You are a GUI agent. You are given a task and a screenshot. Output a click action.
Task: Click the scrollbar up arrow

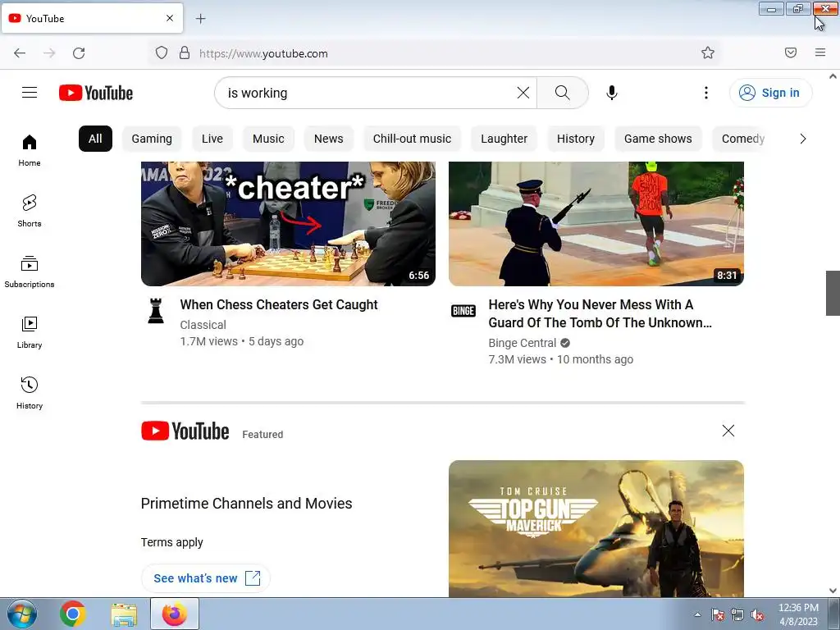[833, 76]
